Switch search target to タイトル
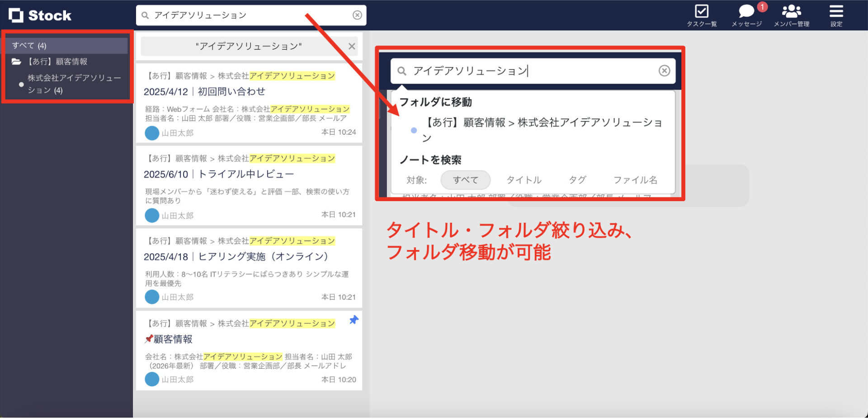The height and width of the screenshot is (419, 868). click(524, 180)
